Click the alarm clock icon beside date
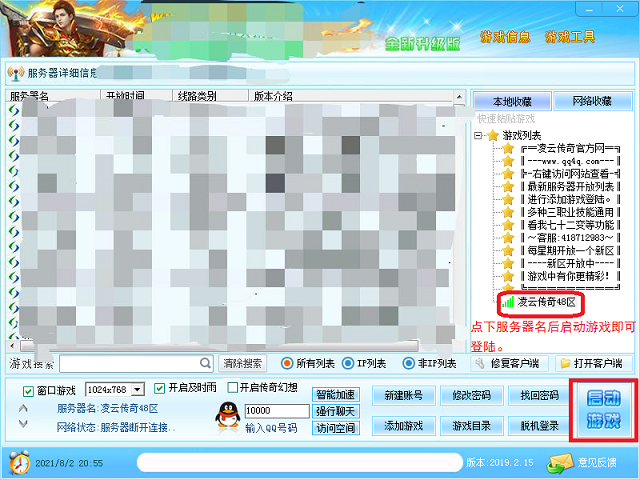The image size is (640, 480). click(19, 462)
